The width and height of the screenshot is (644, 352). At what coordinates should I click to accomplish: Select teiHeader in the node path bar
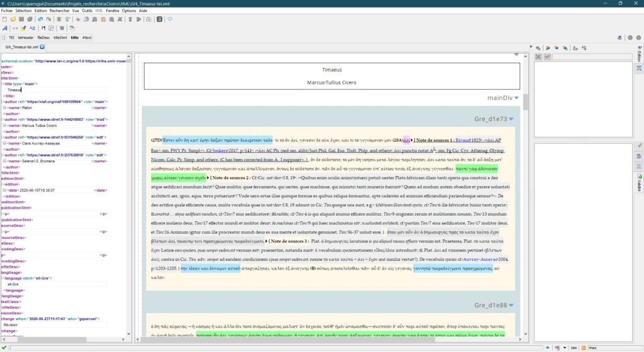pyautogui.click(x=25, y=38)
